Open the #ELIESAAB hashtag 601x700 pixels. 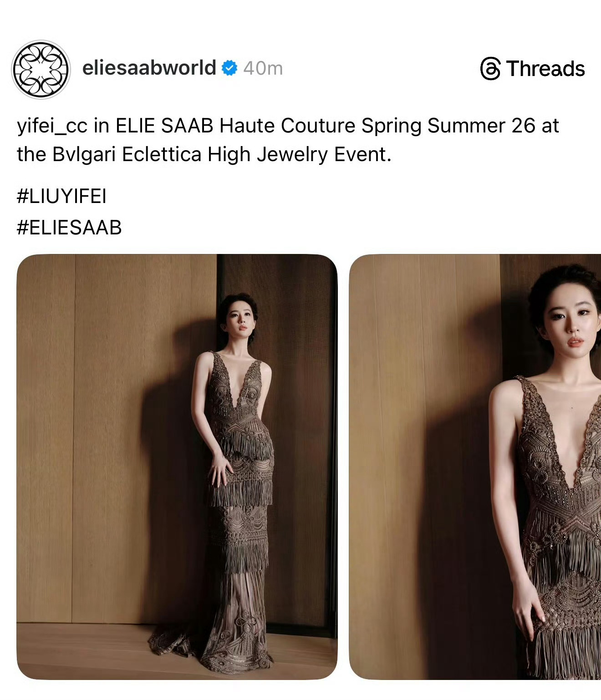click(x=69, y=227)
